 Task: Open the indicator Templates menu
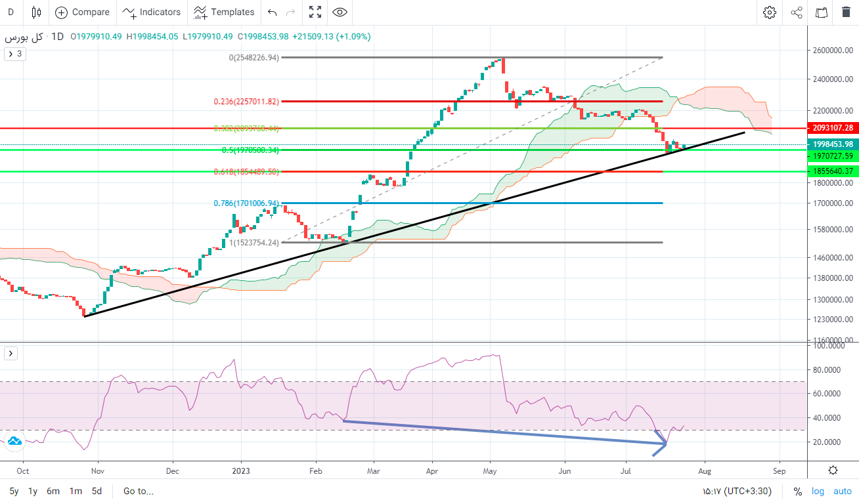tap(224, 12)
